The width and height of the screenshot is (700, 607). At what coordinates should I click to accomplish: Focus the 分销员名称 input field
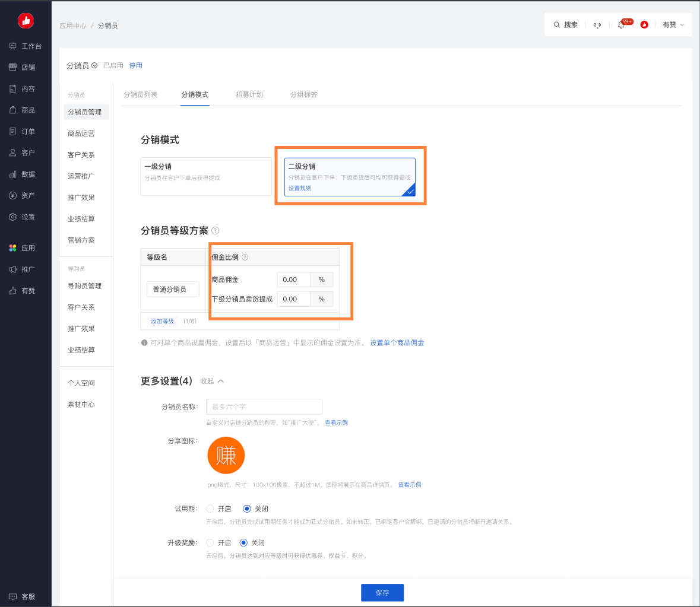[x=264, y=407]
